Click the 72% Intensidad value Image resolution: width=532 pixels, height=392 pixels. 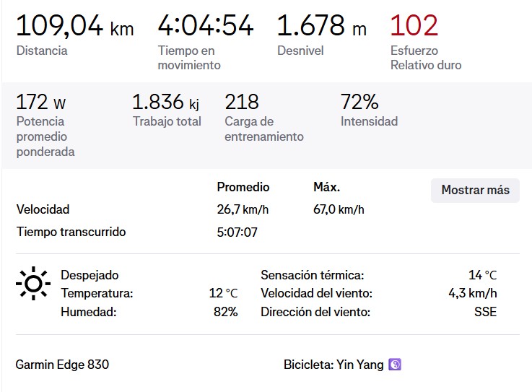click(x=359, y=102)
